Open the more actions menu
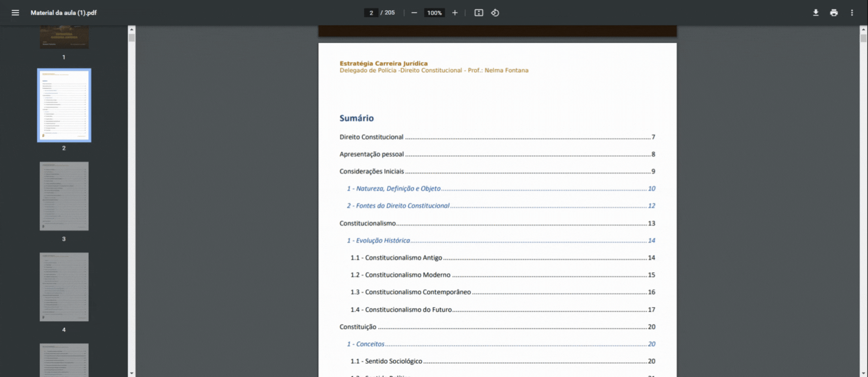 (x=852, y=13)
